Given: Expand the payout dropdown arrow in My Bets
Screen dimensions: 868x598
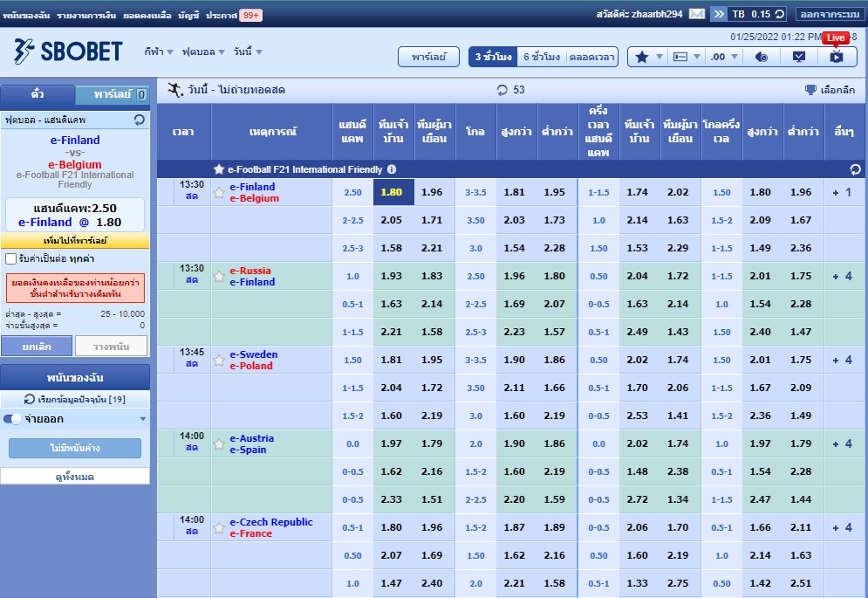Looking at the screenshot, I should (x=143, y=419).
